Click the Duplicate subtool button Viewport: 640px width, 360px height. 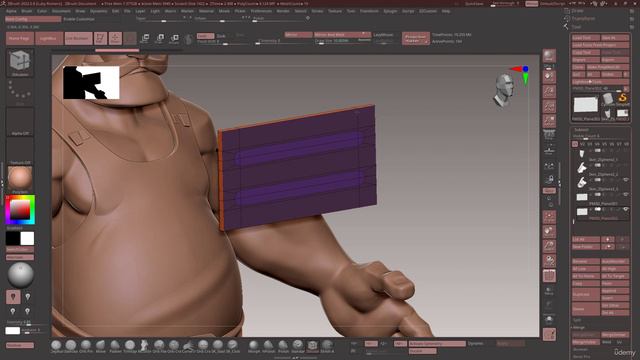(586, 294)
